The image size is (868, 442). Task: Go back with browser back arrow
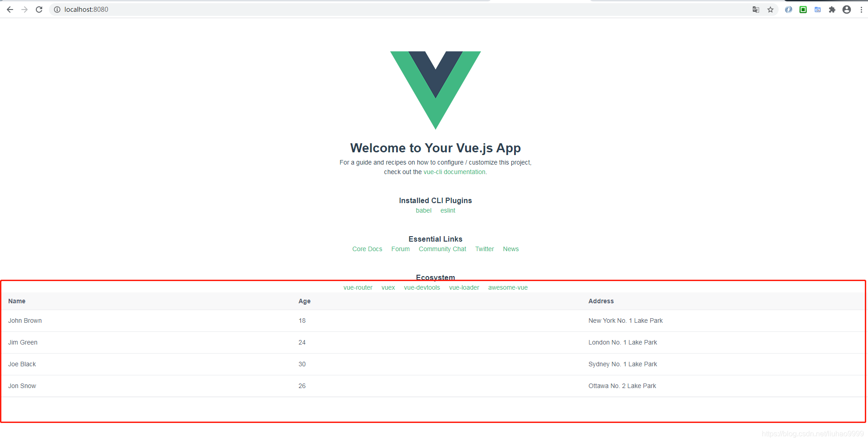point(10,10)
